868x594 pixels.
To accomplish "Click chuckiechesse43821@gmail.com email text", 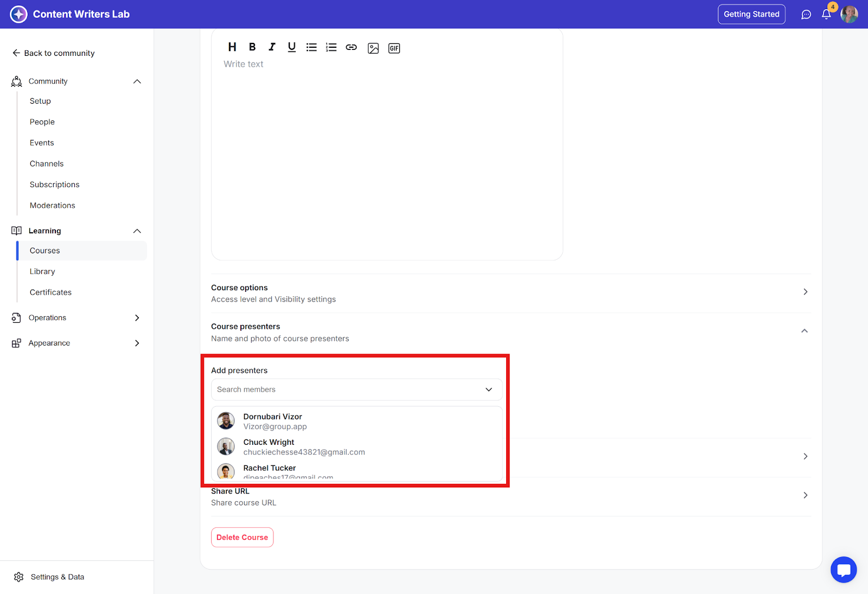I will (x=304, y=452).
